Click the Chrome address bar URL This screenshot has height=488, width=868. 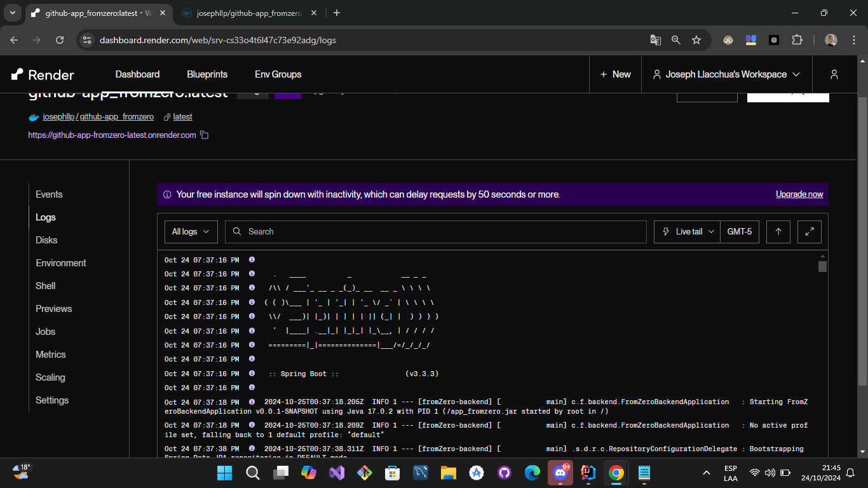point(218,40)
